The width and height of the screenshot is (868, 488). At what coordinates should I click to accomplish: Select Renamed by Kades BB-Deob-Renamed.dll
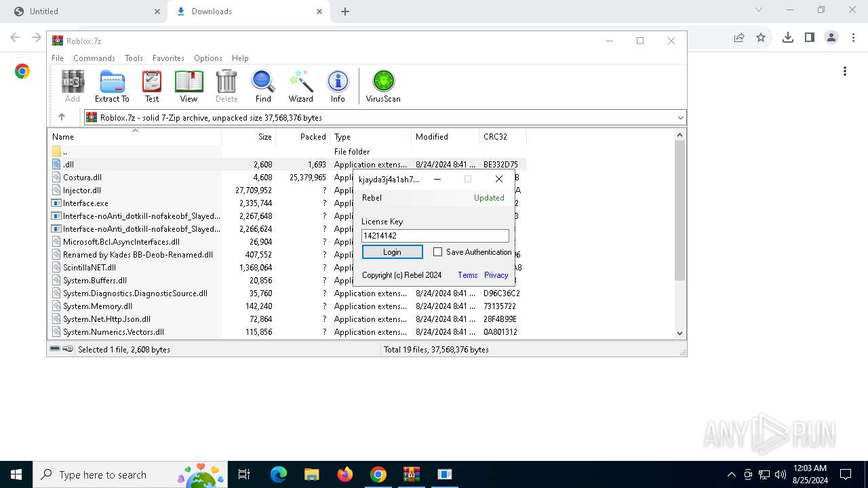(x=138, y=255)
